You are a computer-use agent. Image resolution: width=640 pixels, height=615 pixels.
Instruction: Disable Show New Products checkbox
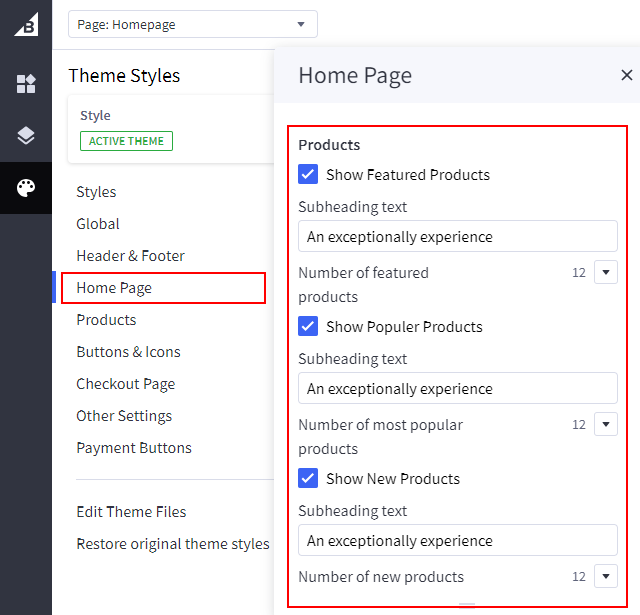(x=308, y=479)
